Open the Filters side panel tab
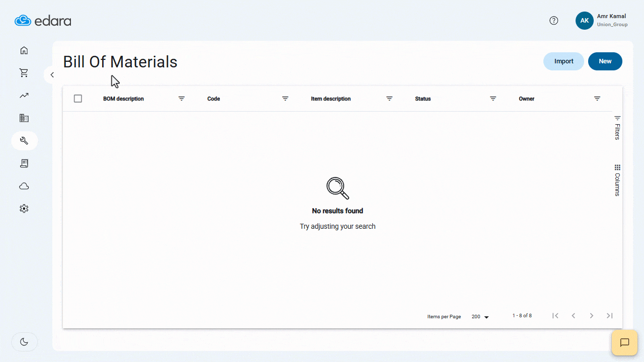The image size is (644, 362). [x=617, y=128]
